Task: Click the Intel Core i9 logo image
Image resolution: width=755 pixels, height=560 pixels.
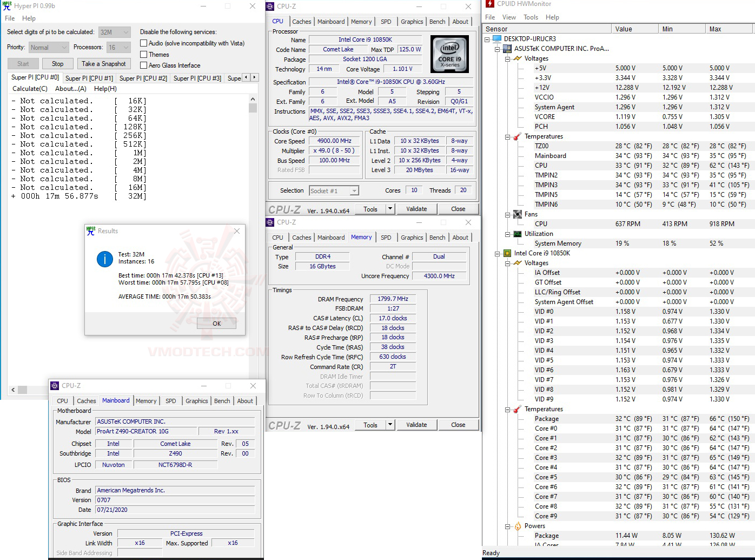Action: click(x=450, y=54)
